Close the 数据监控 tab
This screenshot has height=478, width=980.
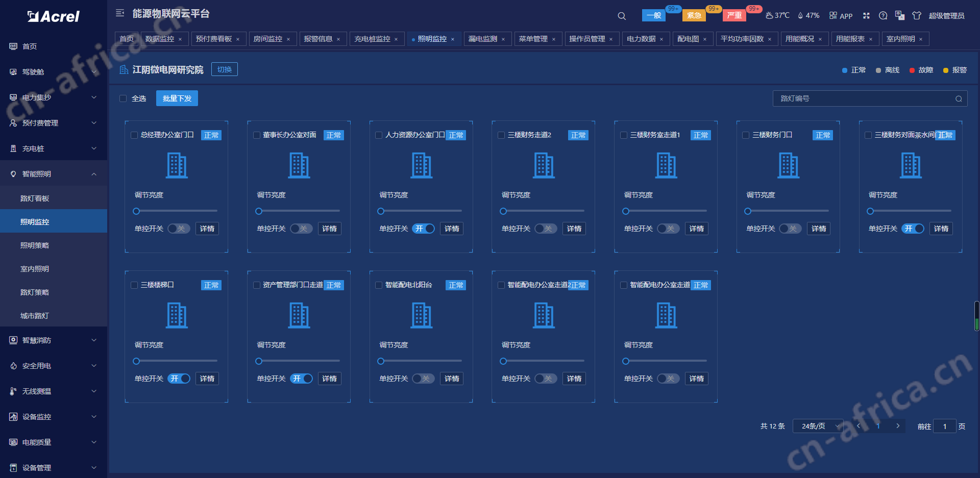[x=180, y=39]
